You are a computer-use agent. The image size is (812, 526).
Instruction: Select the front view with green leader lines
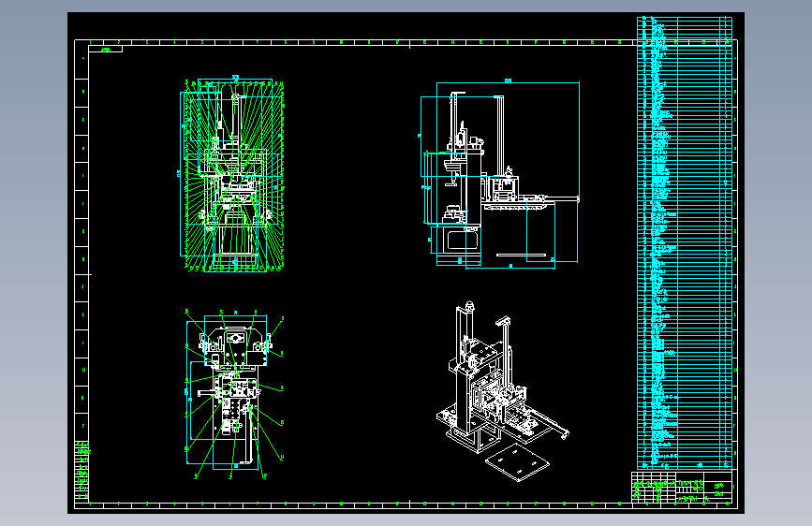click(232, 174)
